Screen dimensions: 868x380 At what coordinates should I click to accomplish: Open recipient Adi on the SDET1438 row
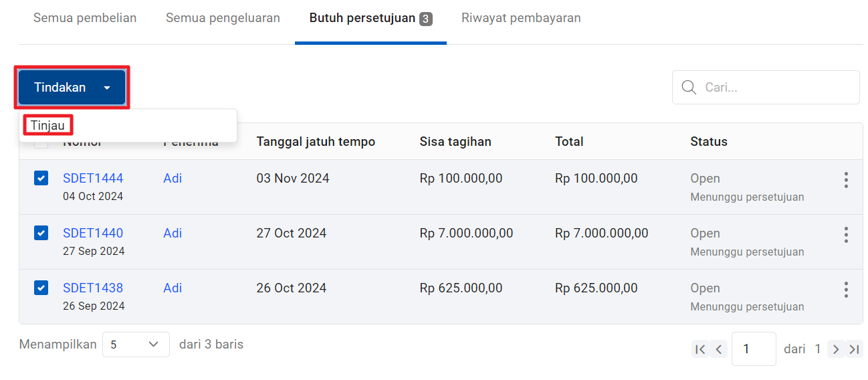coord(173,288)
